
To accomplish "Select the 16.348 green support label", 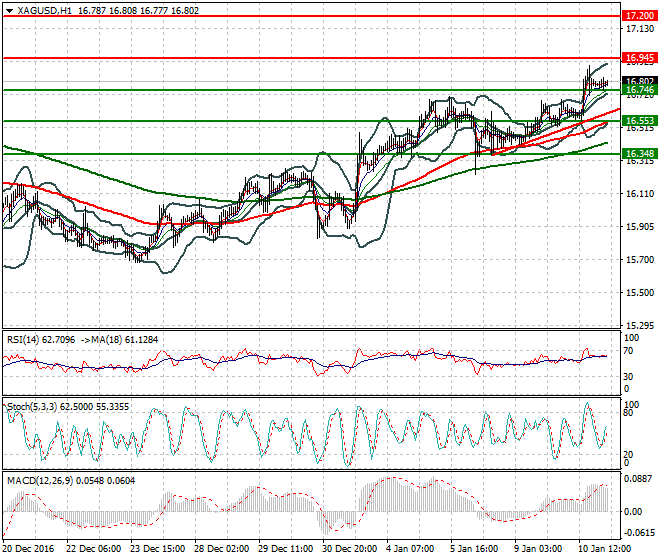I will (640, 154).
